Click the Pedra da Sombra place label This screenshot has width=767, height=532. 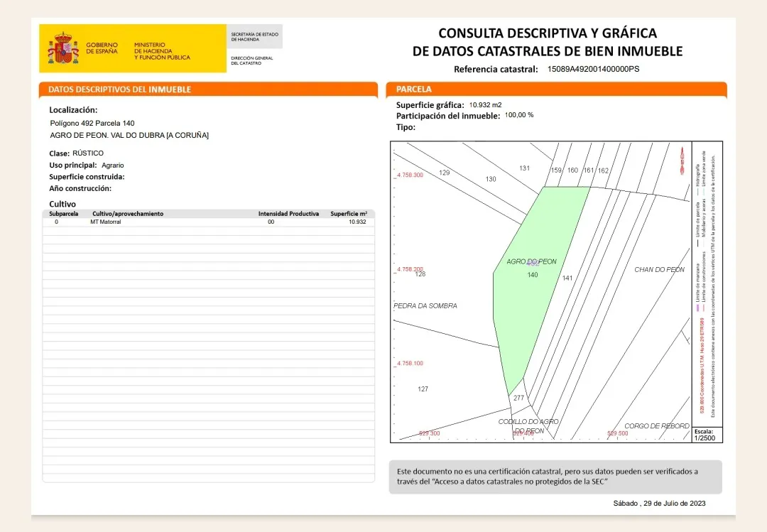click(425, 305)
